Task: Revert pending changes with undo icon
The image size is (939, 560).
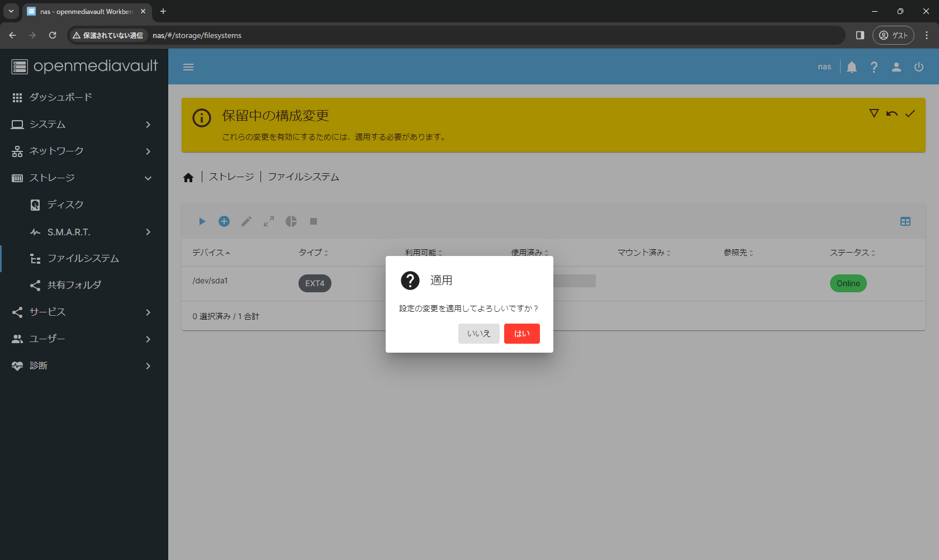Action: click(892, 113)
